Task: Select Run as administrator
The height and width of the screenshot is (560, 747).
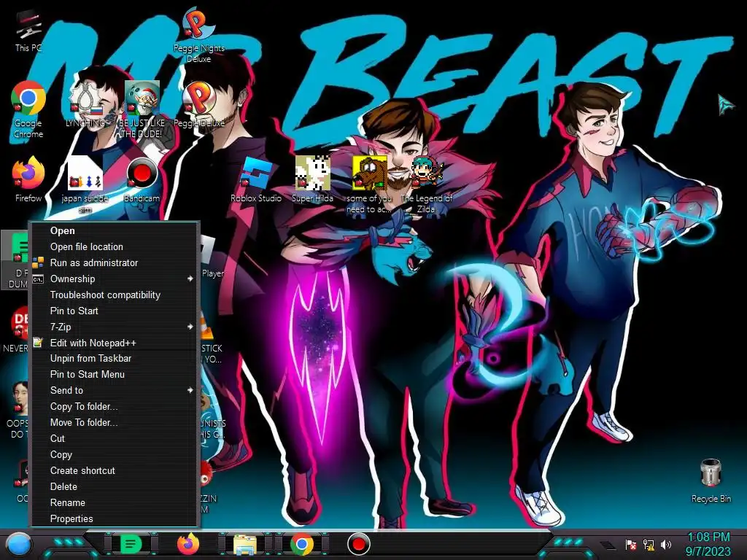Action: pyautogui.click(x=114, y=262)
